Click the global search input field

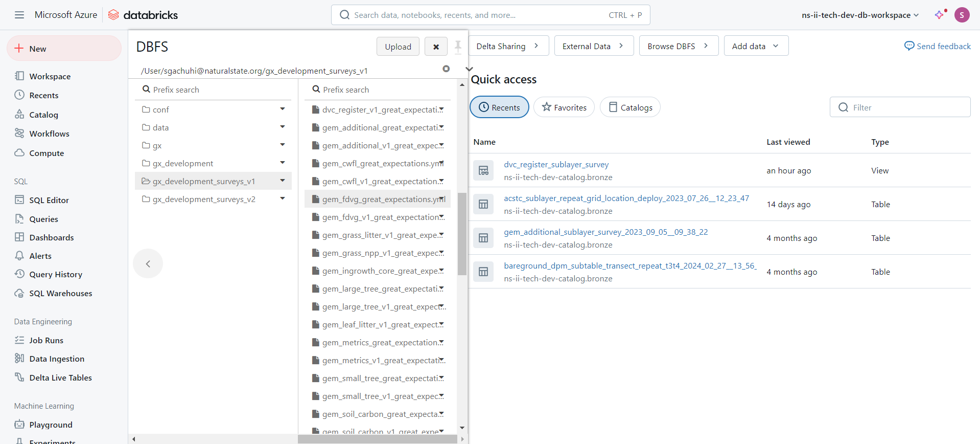point(491,15)
